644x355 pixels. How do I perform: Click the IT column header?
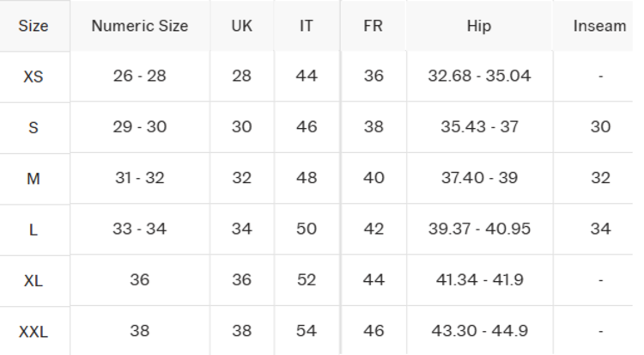tap(307, 26)
